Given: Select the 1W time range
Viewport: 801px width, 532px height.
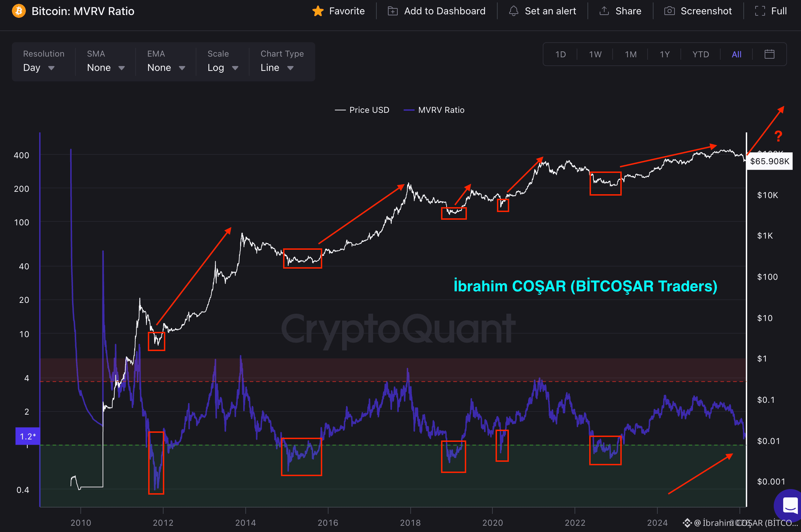Looking at the screenshot, I should pos(595,54).
